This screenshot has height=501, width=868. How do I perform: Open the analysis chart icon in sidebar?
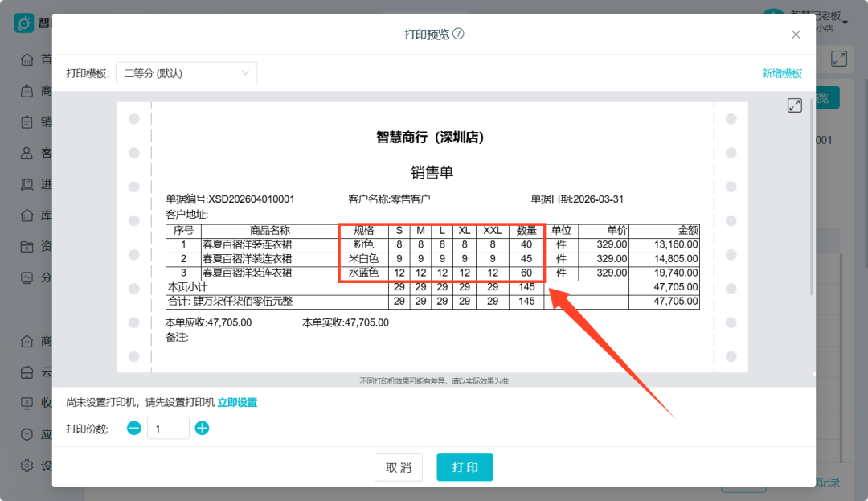pyautogui.click(x=27, y=277)
